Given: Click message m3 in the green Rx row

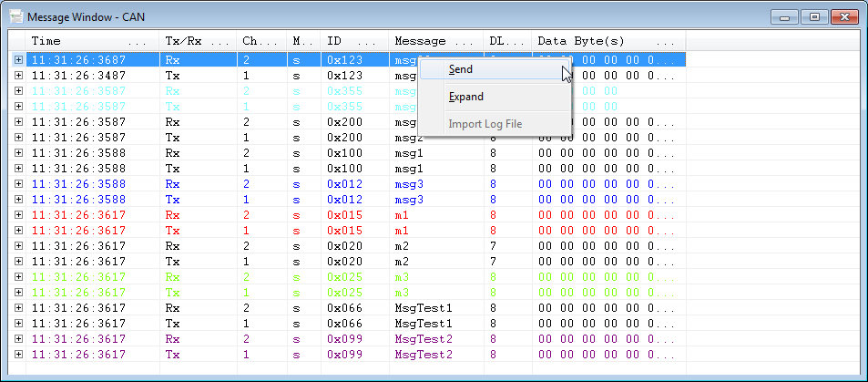Looking at the screenshot, I should 402,276.
